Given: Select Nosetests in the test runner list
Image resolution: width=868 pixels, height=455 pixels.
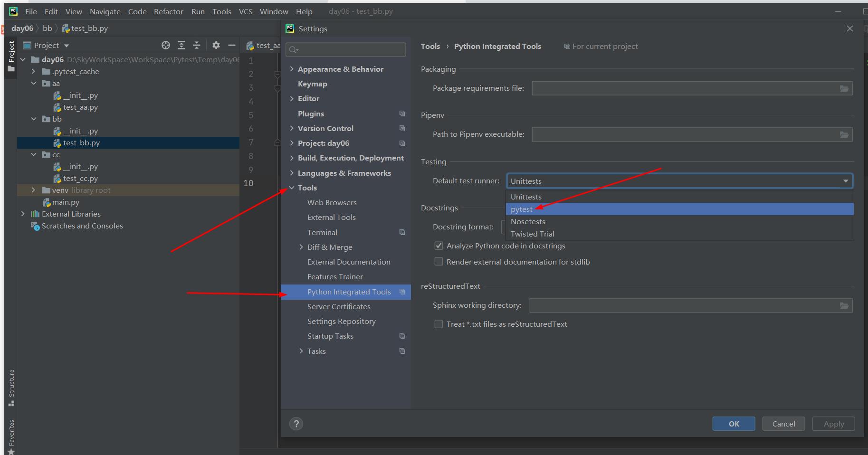Looking at the screenshot, I should (x=679, y=221).
